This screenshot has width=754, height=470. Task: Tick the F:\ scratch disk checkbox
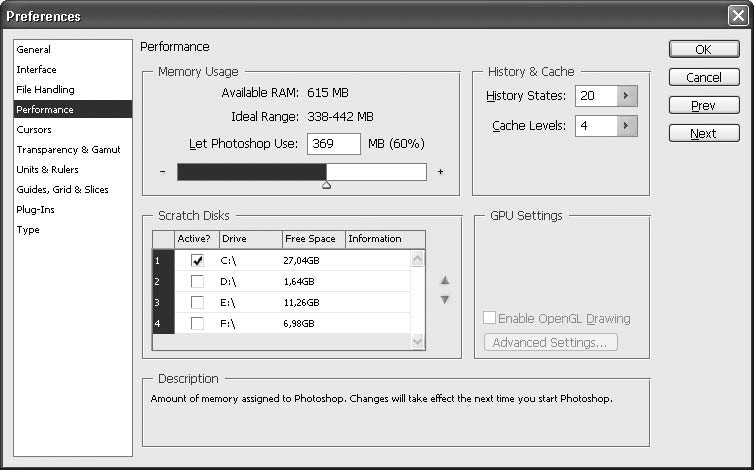pyautogui.click(x=197, y=324)
